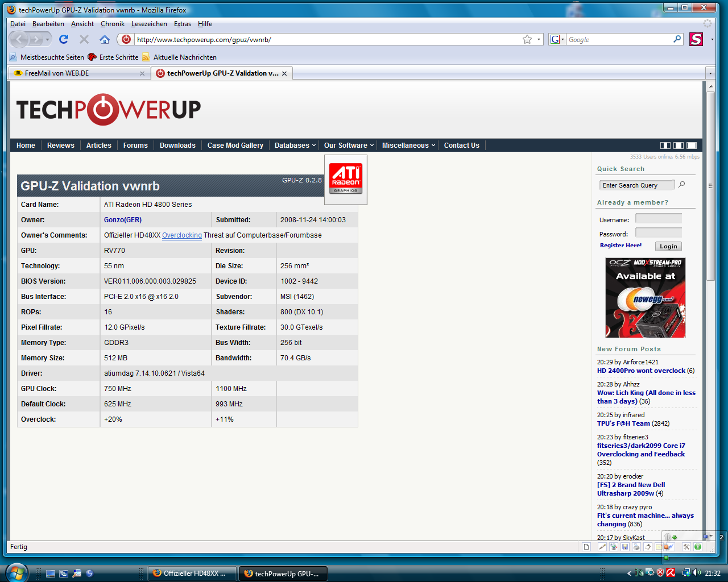Open the Bearbeiten menu

click(48, 24)
